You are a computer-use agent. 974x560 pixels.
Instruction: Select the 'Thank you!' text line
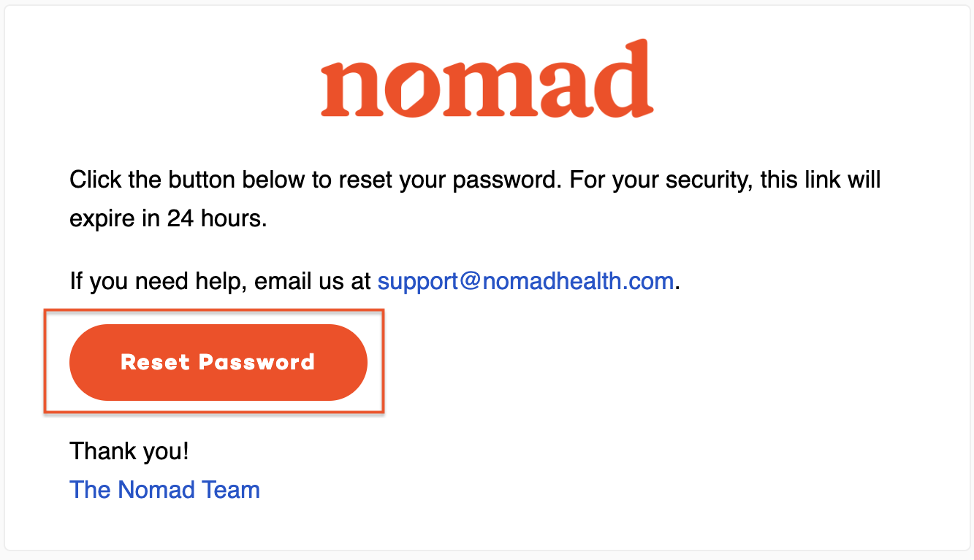(129, 451)
